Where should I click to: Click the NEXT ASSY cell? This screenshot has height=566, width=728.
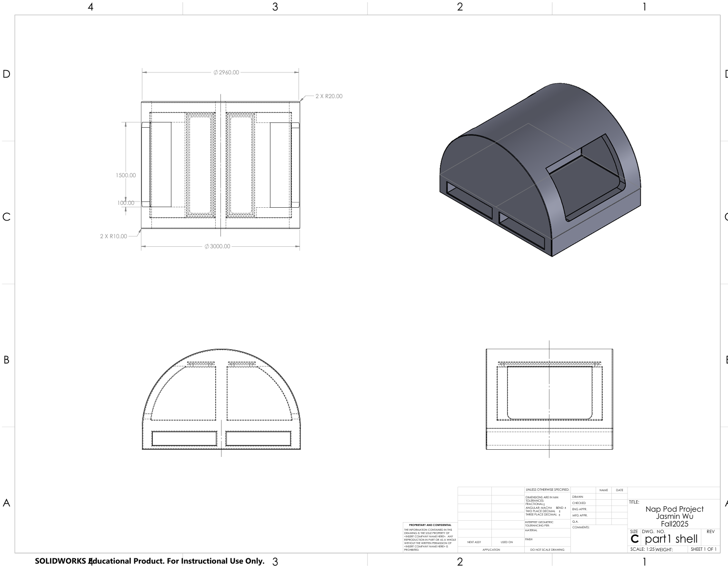(474, 542)
